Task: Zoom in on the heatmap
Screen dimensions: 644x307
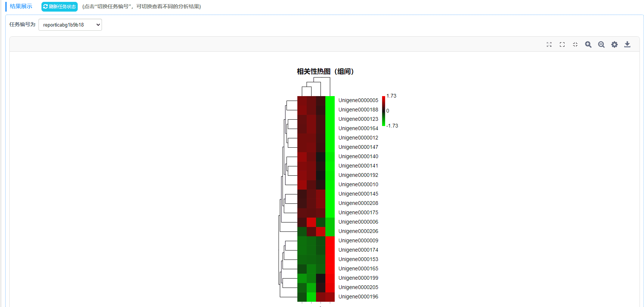Action: click(588, 44)
